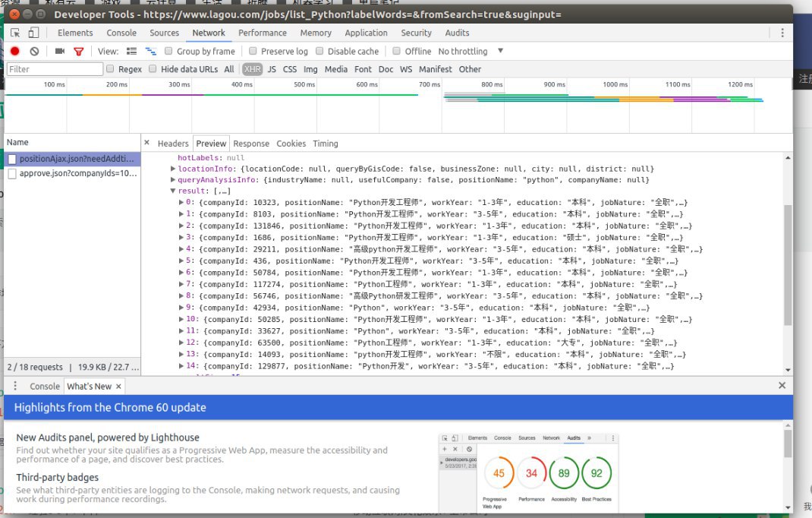Expand the locationInfo object
Viewport: 812px width, 518px height.
pyautogui.click(x=174, y=169)
